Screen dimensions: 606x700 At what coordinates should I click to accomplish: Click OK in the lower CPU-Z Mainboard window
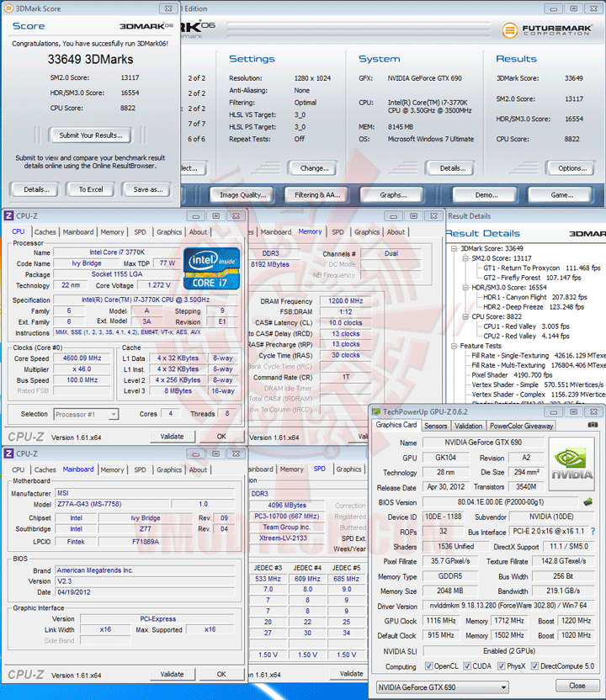point(221,674)
